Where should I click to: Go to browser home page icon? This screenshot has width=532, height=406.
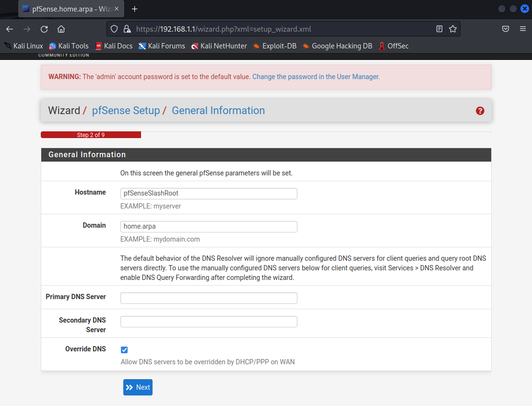coord(61,29)
